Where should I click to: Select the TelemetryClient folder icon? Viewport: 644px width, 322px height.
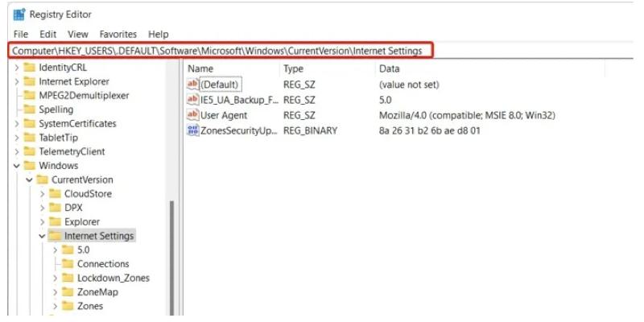29,151
